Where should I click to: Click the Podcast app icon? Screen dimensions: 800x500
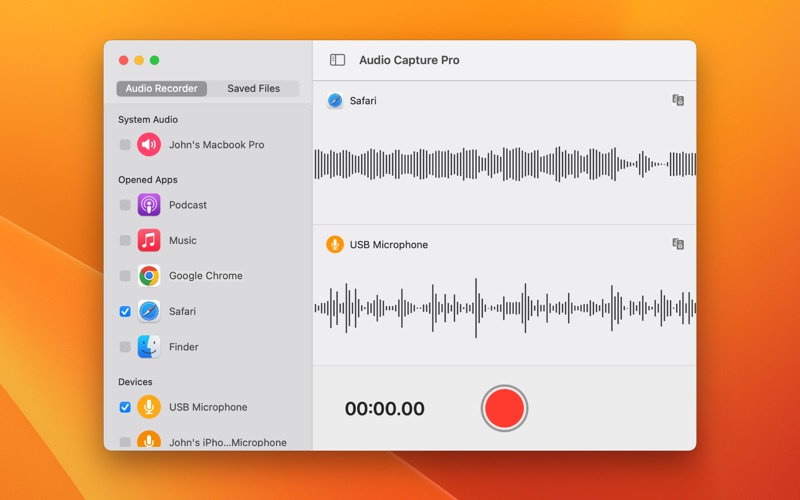coord(149,205)
